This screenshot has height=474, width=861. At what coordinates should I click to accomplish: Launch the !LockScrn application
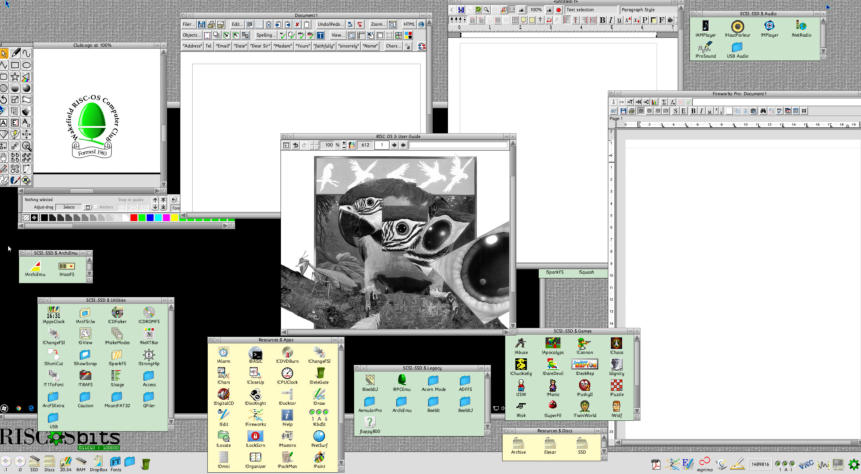point(255,438)
